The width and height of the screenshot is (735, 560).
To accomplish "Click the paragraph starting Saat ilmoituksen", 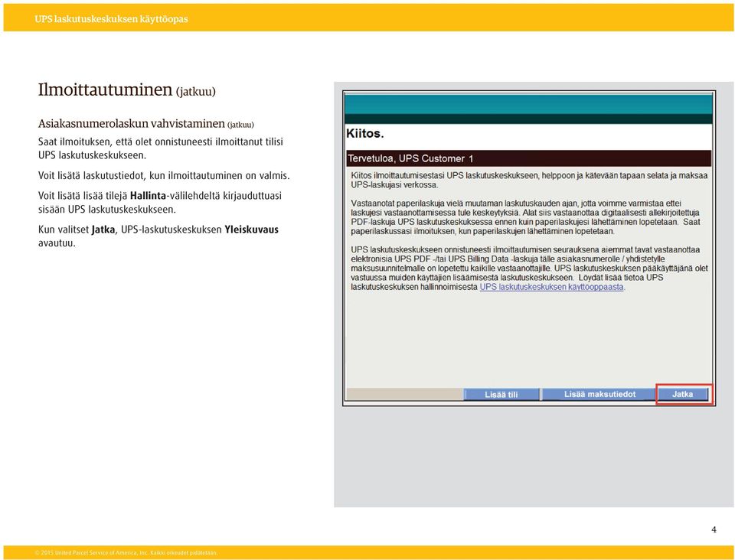I will coord(160,148).
